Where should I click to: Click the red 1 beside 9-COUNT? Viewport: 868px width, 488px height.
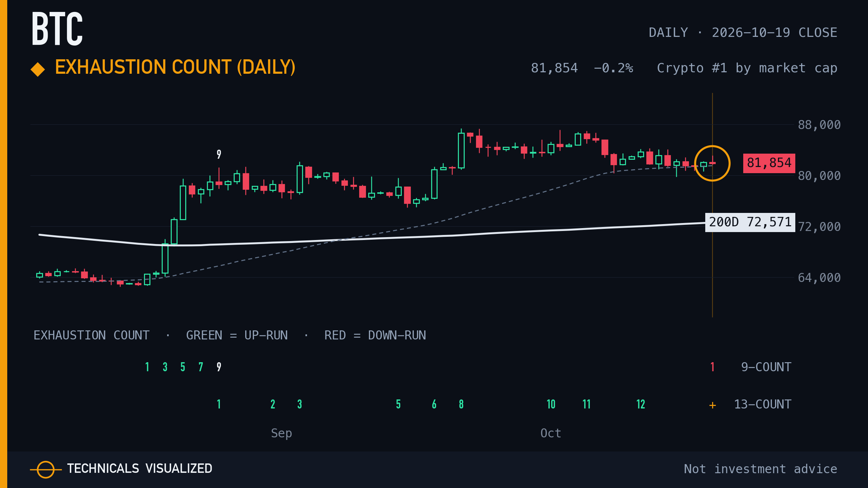[712, 367]
